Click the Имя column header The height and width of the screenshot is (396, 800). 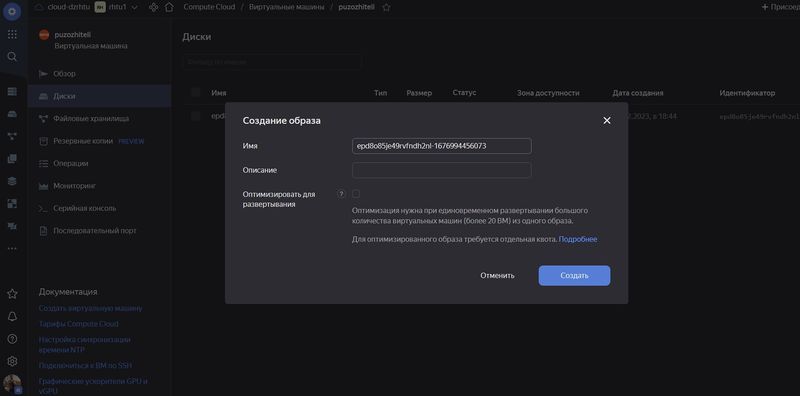pyautogui.click(x=219, y=93)
